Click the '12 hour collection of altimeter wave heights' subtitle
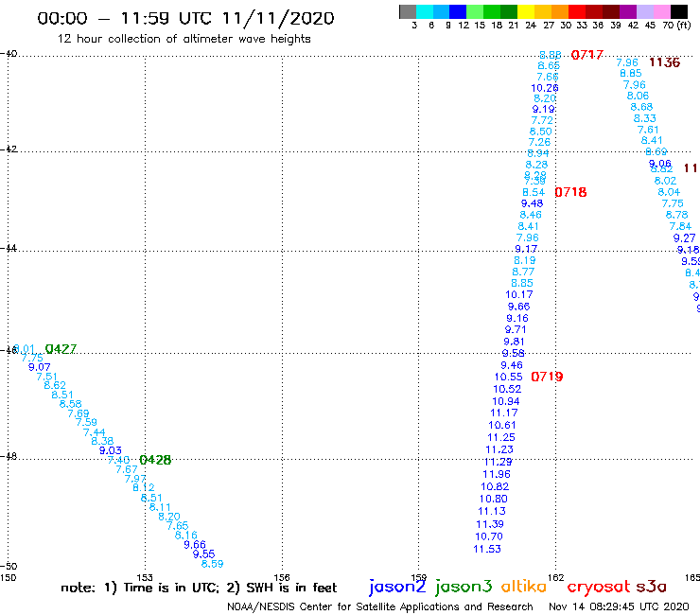 (184, 39)
